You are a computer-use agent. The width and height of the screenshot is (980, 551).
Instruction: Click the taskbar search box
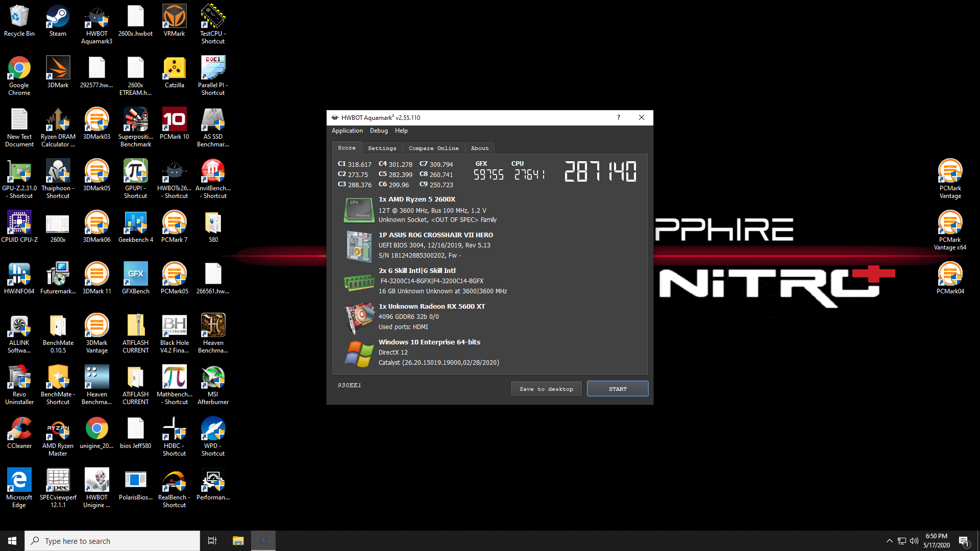pos(112,541)
